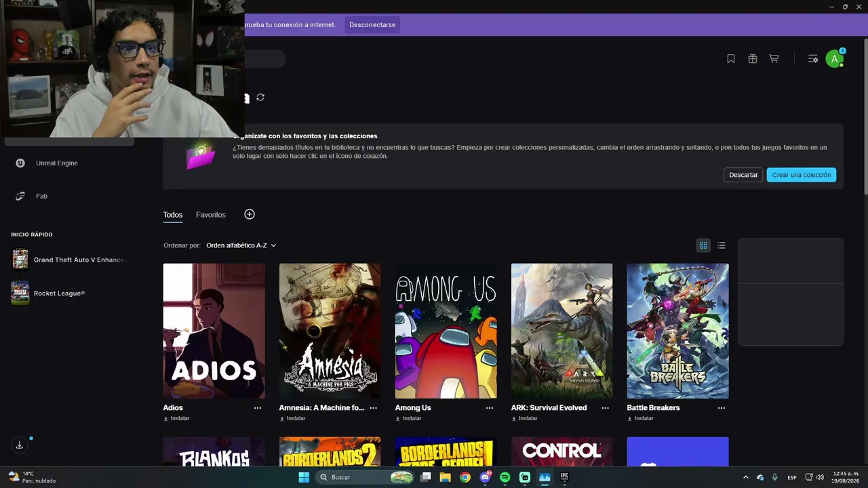Open the Adios game cover
The image size is (868, 488).
214,331
